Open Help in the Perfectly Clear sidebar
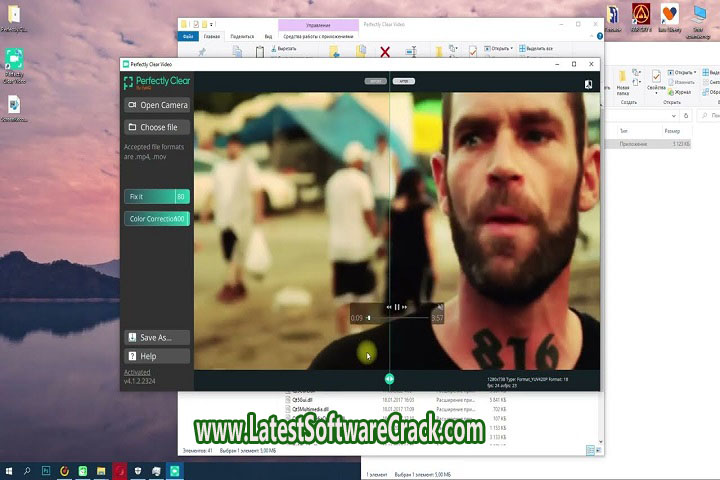The image size is (720, 480). pos(157,356)
